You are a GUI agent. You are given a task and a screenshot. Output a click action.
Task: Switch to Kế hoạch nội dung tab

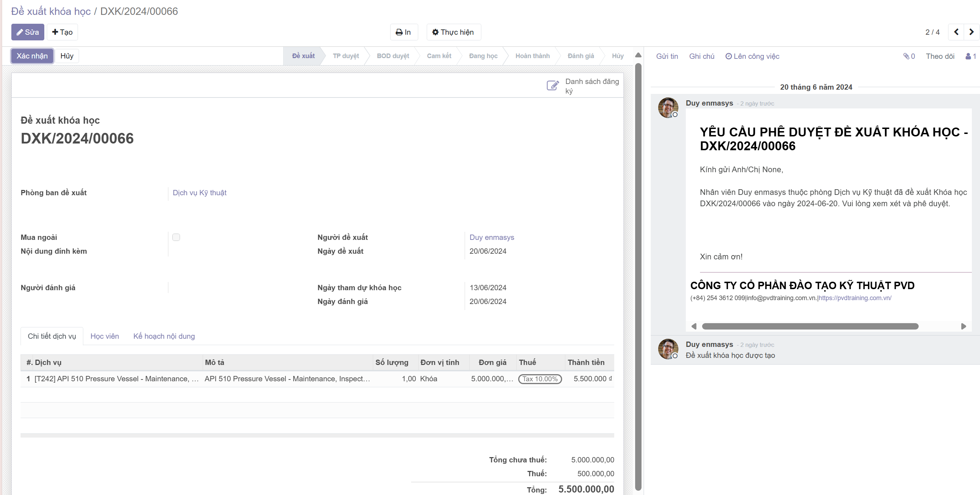pyautogui.click(x=164, y=336)
